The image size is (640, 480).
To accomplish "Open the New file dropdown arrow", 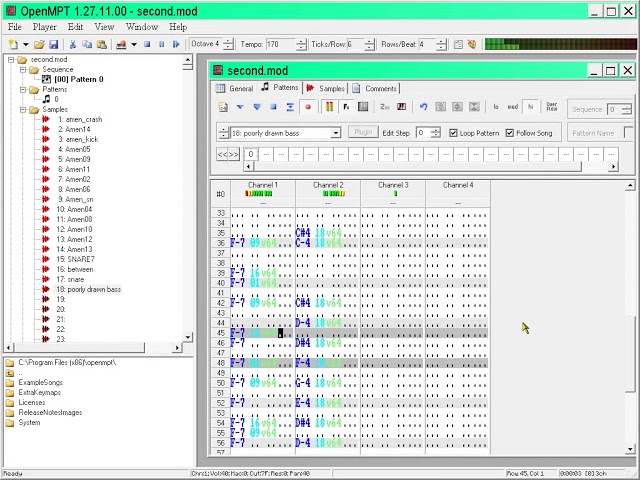I will [25, 44].
